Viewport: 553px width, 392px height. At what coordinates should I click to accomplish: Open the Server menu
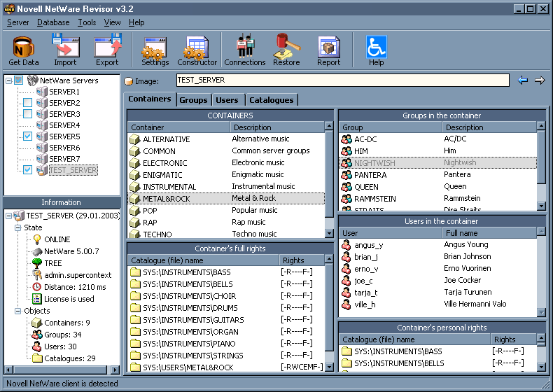[x=18, y=22]
